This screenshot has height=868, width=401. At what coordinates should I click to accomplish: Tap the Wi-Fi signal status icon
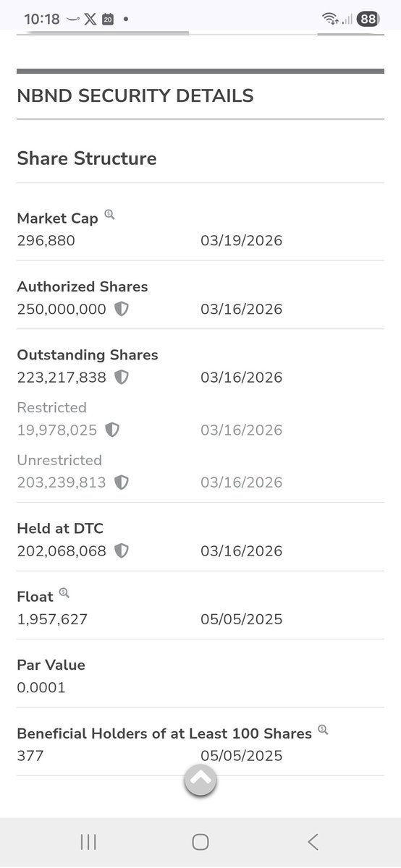(331, 20)
